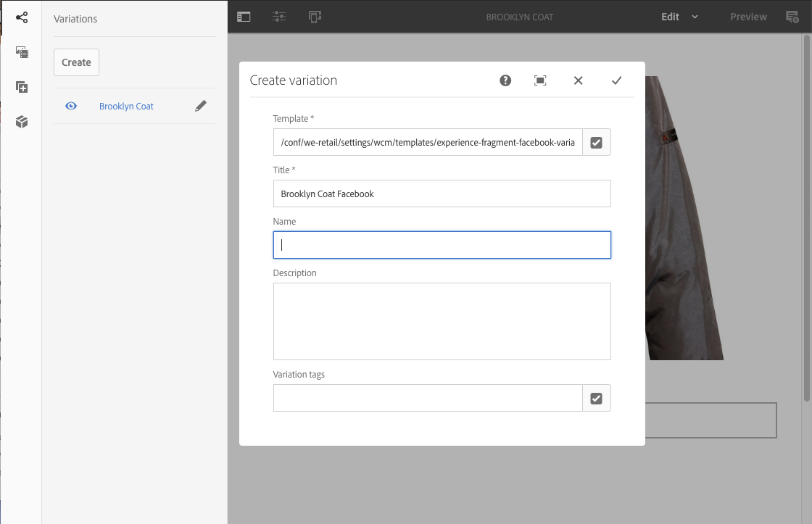
Task: Toggle the side panel icon in toolbar
Action: pyautogui.click(x=244, y=17)
